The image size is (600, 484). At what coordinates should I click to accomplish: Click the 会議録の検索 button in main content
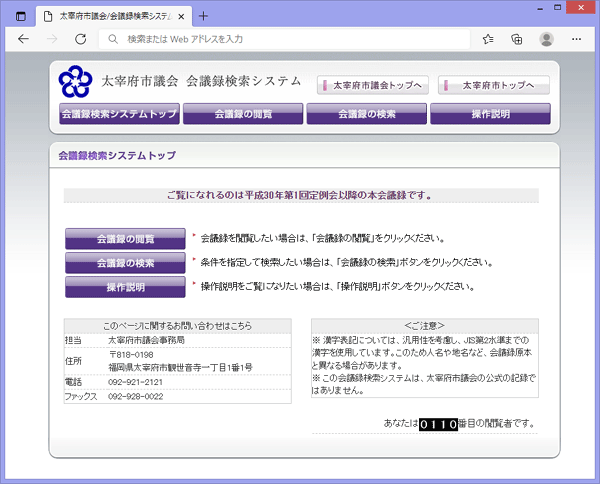point(125,263)
